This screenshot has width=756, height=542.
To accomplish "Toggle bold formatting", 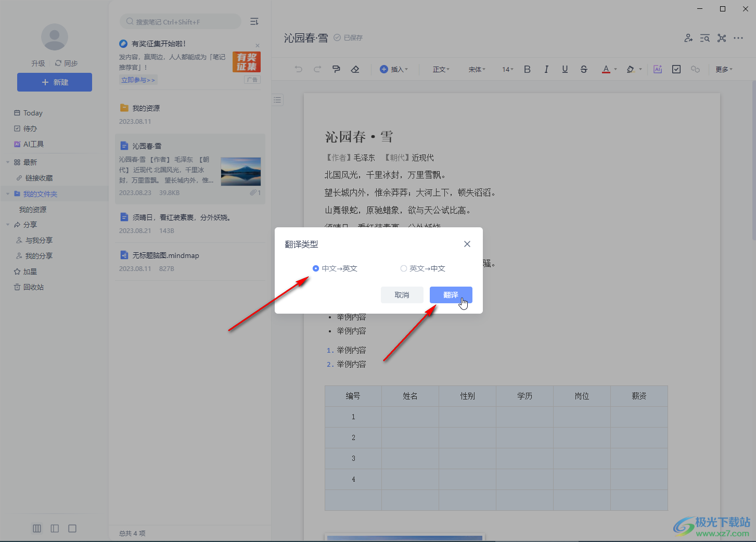I will click(527, 69).
